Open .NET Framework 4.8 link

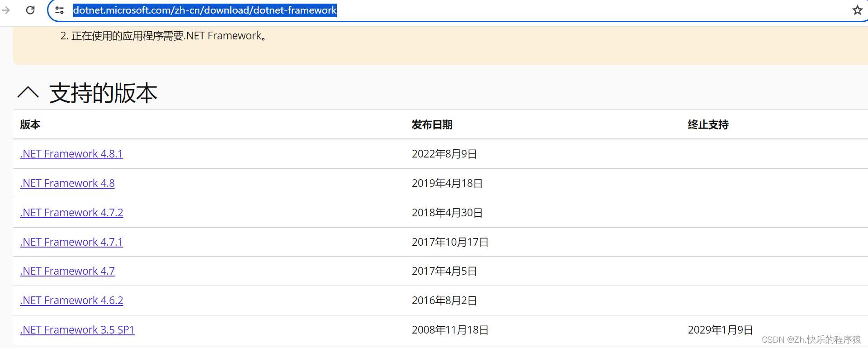67,183
